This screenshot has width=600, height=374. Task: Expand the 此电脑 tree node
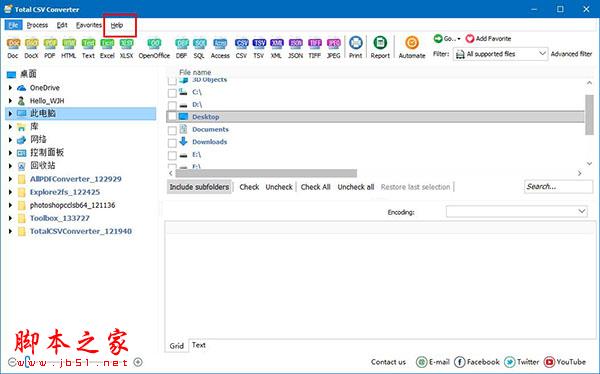[10, 113]
